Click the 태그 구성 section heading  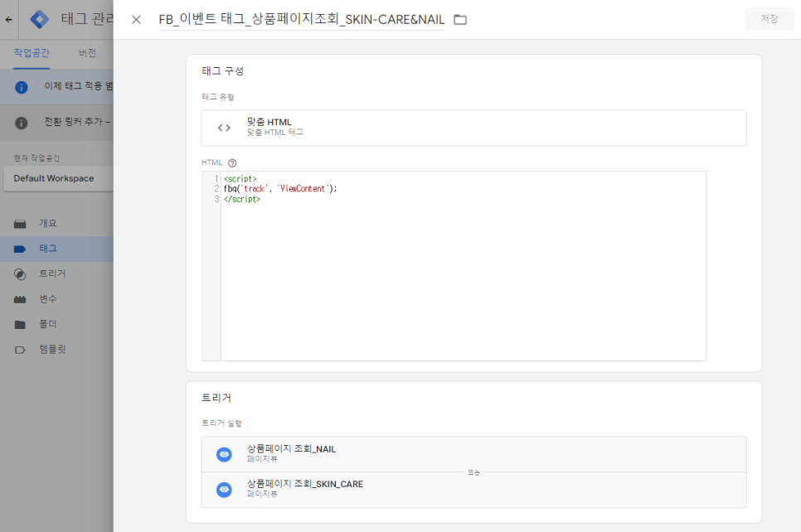point(223,71)
